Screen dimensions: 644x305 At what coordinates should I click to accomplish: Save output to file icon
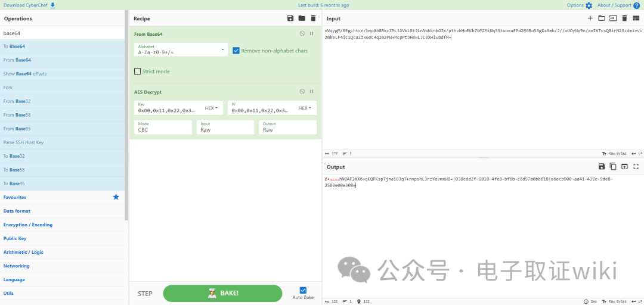click(602, 166)
